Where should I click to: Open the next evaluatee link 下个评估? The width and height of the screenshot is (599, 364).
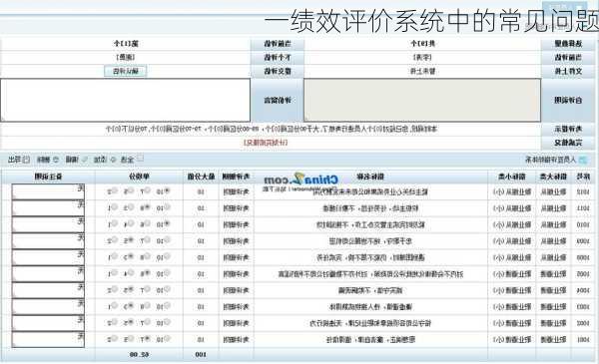tap(126, 57)
